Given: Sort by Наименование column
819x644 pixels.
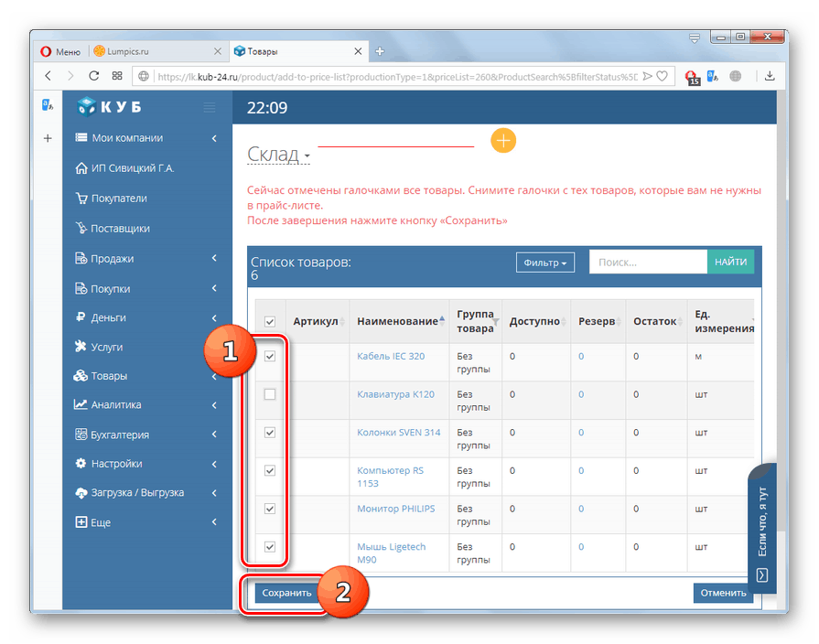Looking at the screenshot, I should (401, 321).
